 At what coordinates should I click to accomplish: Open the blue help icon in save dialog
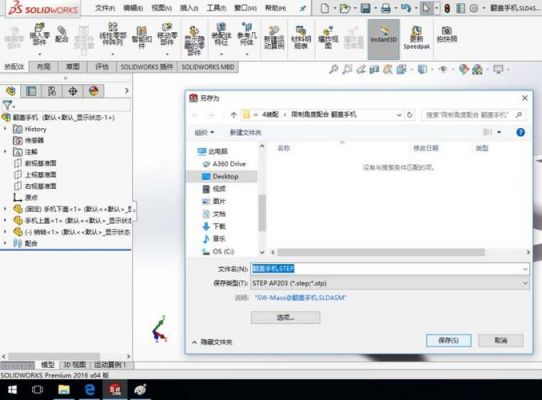(x=520, y=132)
